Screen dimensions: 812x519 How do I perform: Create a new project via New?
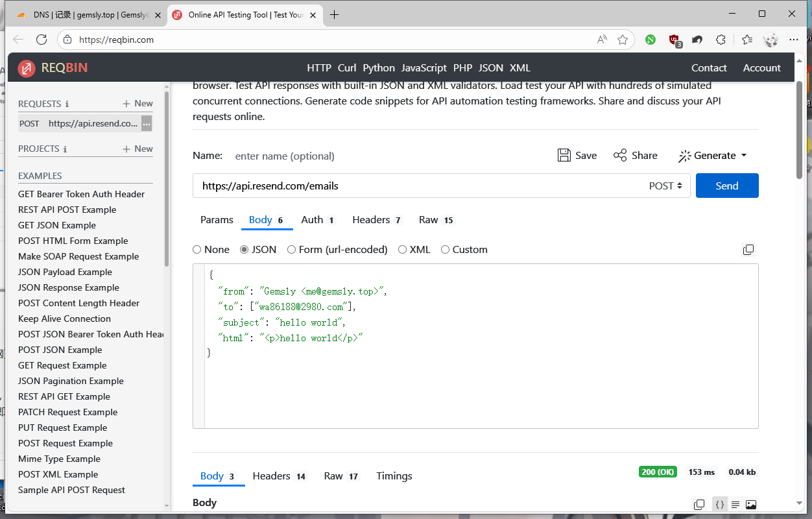coord(138,149)
